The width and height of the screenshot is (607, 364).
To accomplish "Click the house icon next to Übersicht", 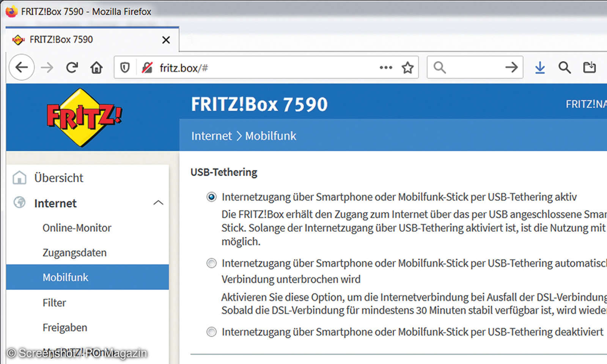I will [20, 177].
